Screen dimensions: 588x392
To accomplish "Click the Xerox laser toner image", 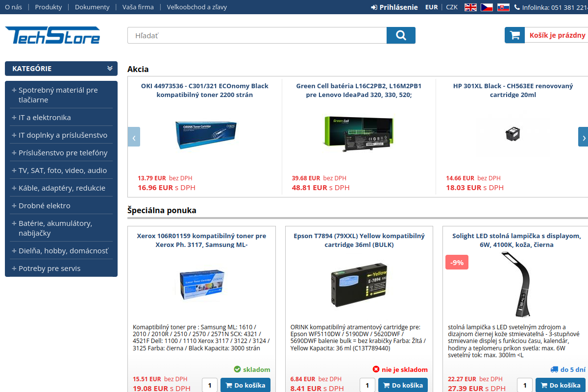I will [x=202, y=285].
